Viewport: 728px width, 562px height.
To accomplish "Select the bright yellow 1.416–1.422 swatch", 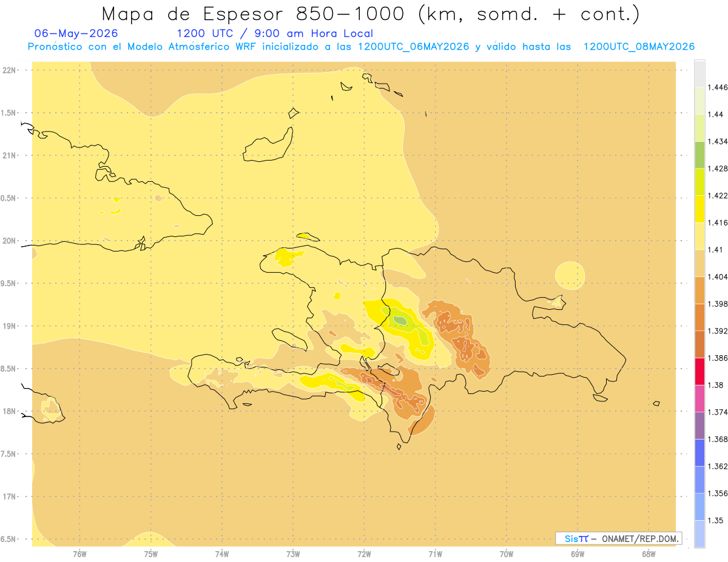I will pyautogui.click(x=699, y=209).
